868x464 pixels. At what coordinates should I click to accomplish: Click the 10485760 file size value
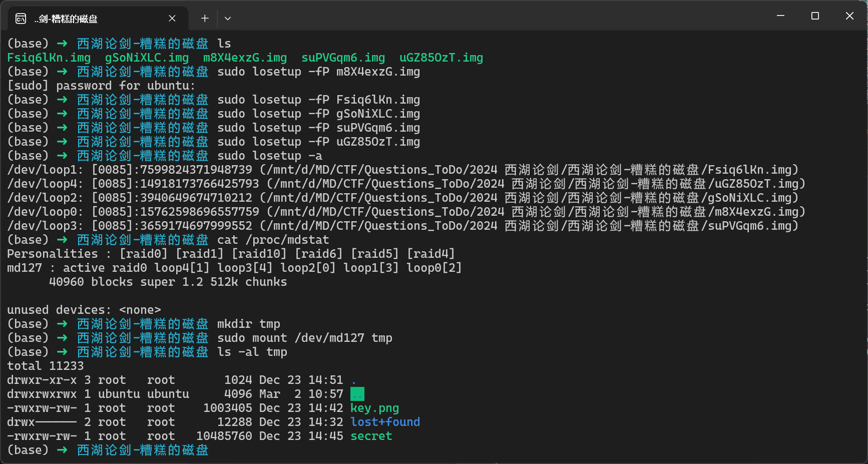click(224, 436)
